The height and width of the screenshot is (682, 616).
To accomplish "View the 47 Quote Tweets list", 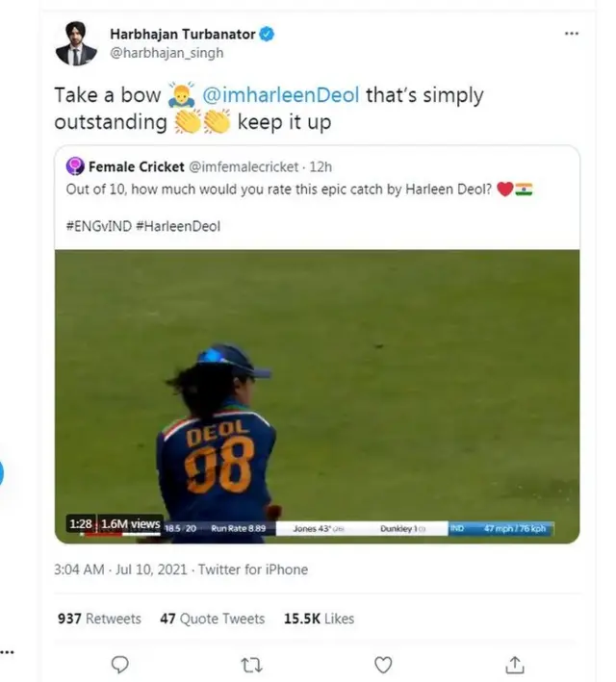I will [212, 619].
